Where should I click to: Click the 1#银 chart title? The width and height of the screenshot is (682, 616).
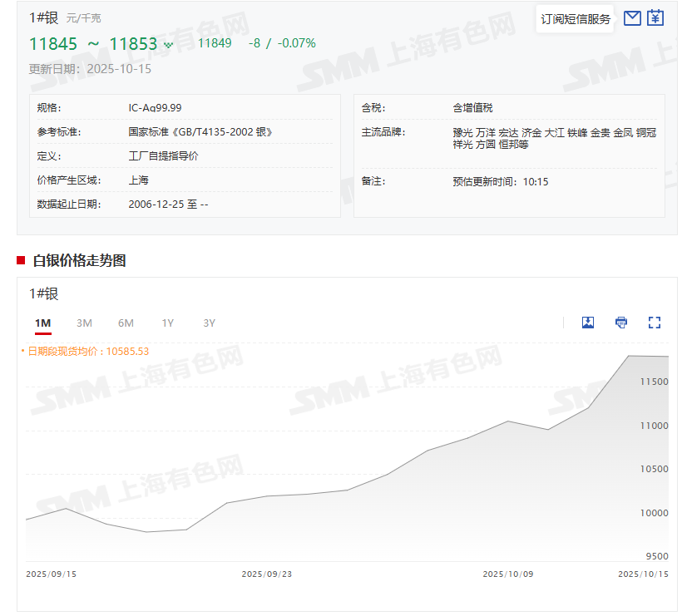point(44,293)
